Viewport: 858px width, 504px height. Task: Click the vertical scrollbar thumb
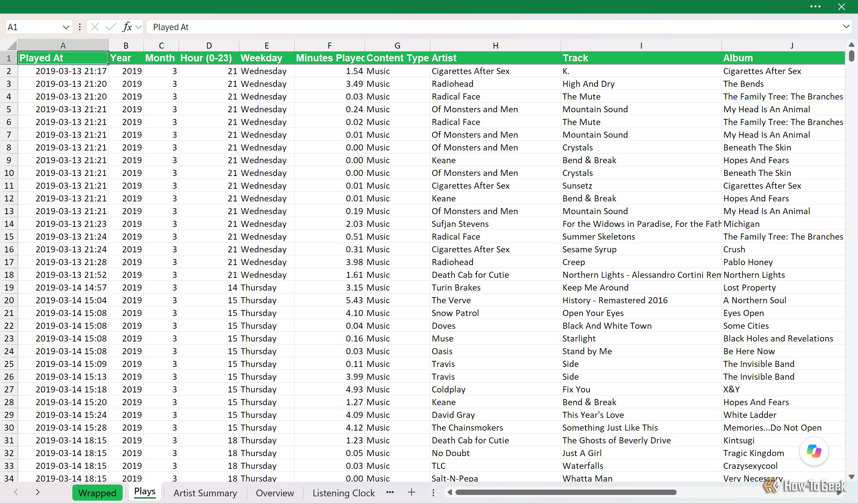[852, 56]
